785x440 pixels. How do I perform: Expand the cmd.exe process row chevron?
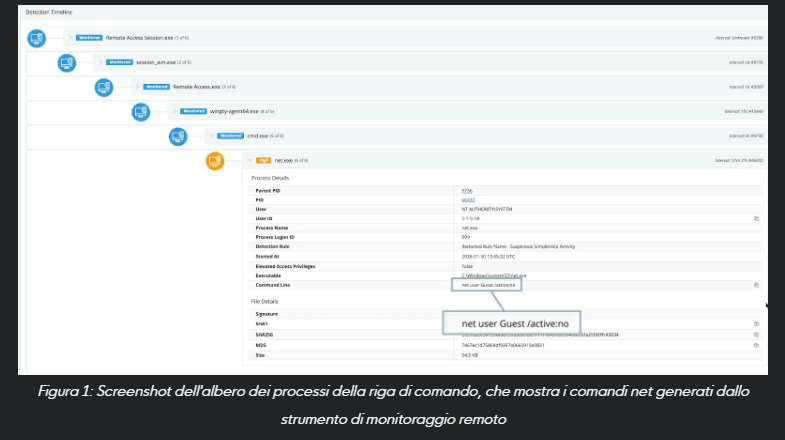212,135
